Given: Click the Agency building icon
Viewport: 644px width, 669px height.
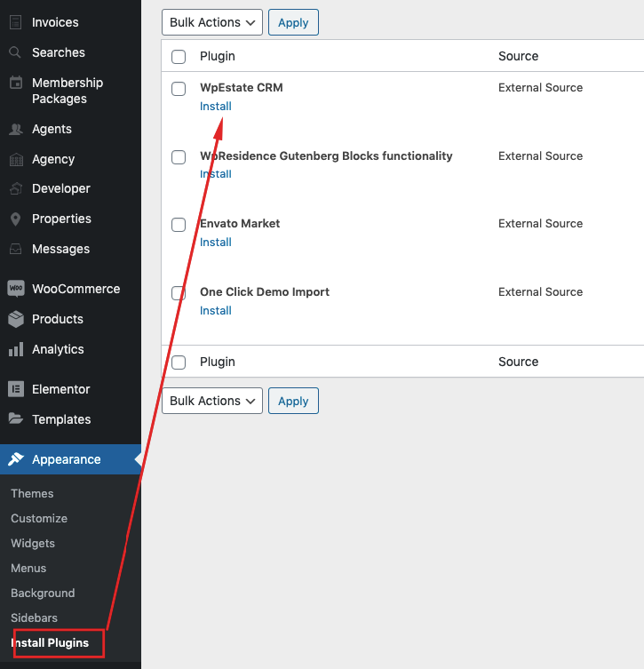Looking at the screenshot, I should [16, 159].
